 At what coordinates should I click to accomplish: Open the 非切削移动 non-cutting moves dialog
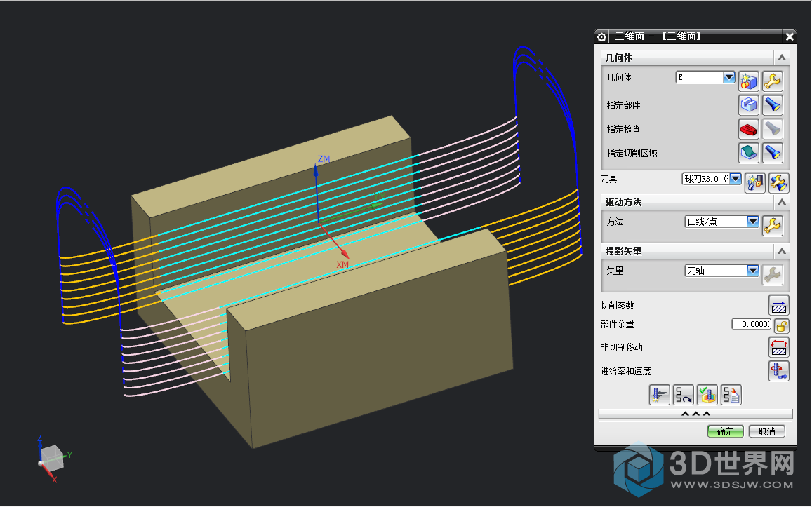[x=778, y=347]
